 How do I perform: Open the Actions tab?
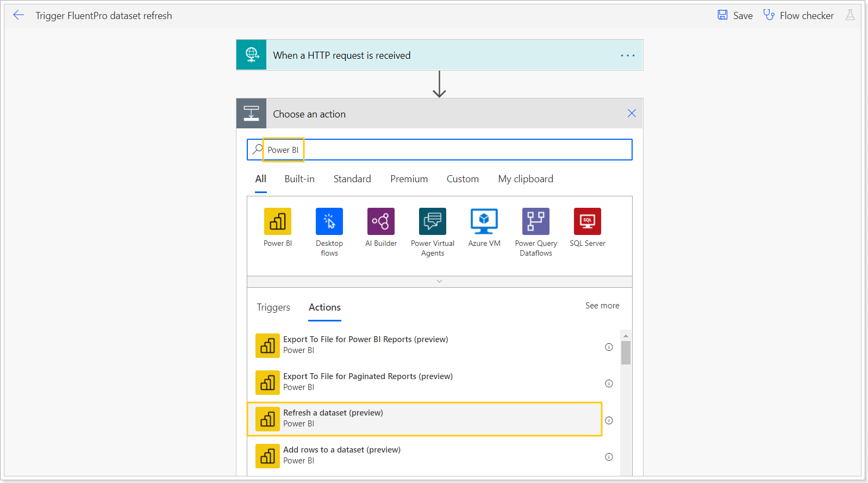(324, 307)
